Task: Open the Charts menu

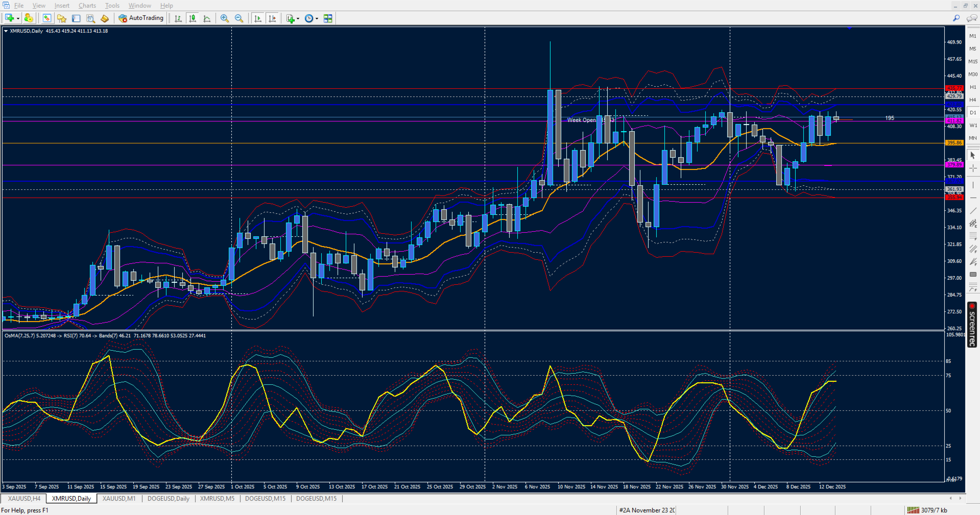Action: [87, 6]
